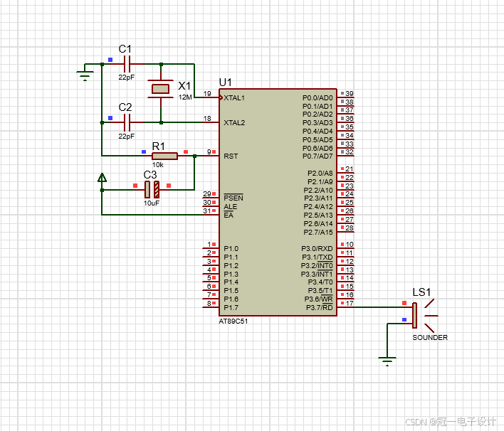Click the C3 reference label
The height and width of the screenshot is (431, 504).
point(150,175)
